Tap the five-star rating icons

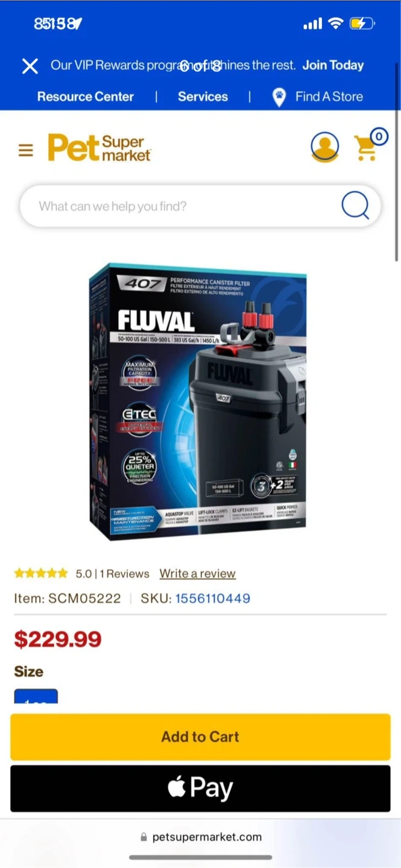[41, 573]
